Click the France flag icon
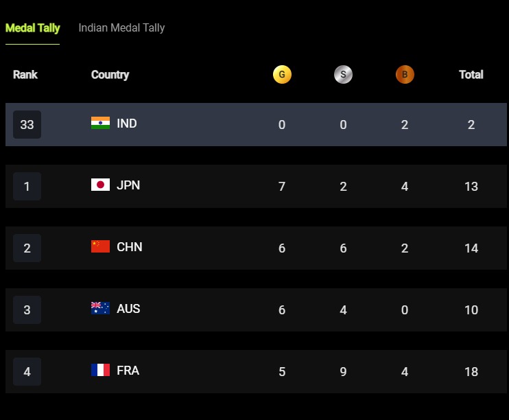This screenshot has width=509, height=420. [100, 371]
